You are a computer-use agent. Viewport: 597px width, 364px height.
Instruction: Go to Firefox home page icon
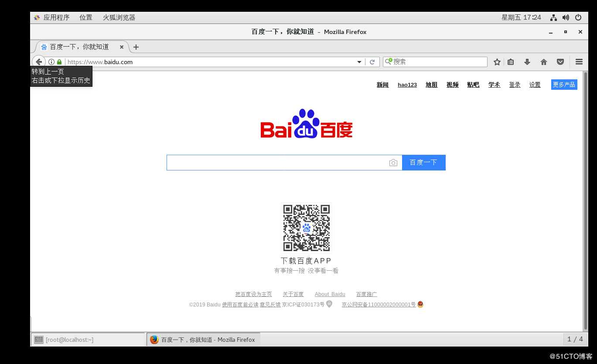click(544, 62)
